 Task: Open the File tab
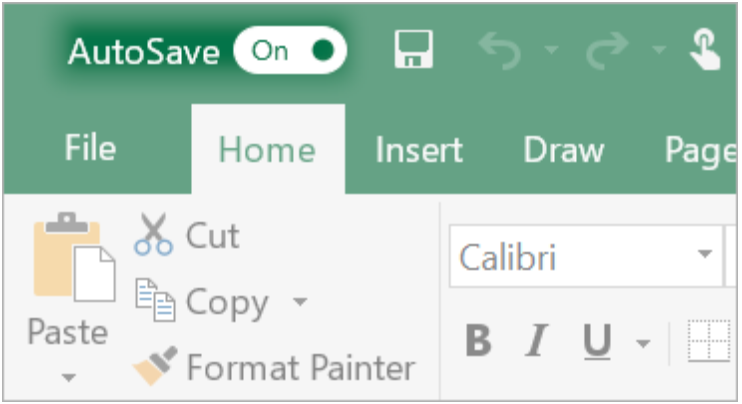click(x=90, y=148)
